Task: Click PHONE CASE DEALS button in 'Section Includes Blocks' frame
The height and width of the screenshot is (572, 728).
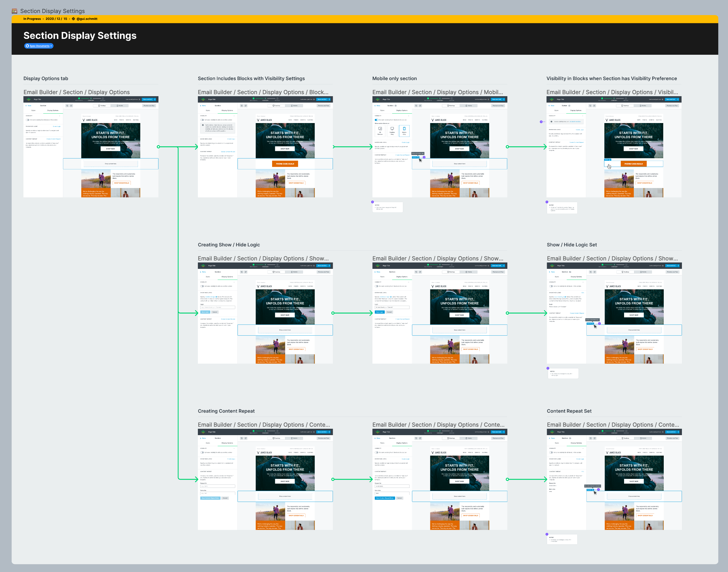Action: (285, 164)
